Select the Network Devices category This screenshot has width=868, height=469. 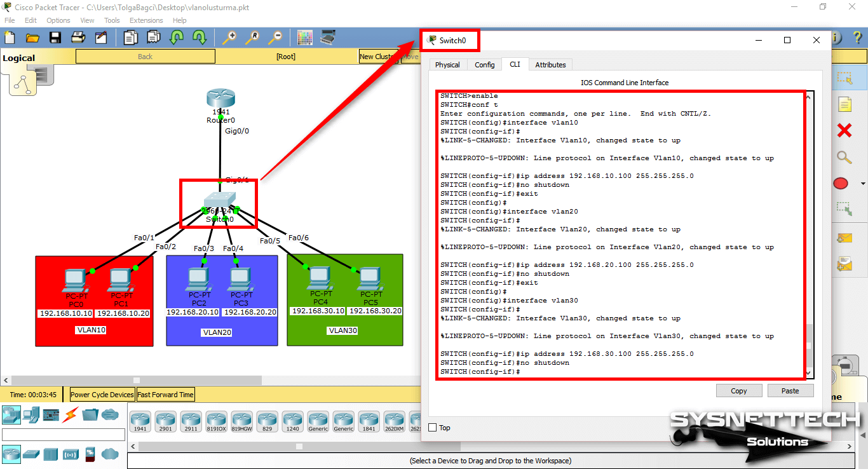[11, 415]
